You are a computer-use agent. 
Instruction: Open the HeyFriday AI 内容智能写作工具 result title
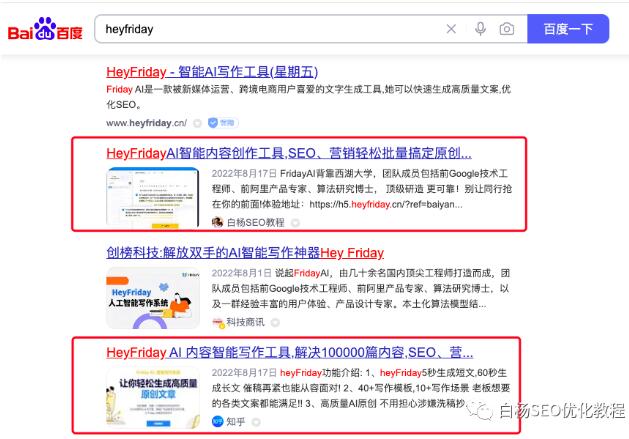290,352
